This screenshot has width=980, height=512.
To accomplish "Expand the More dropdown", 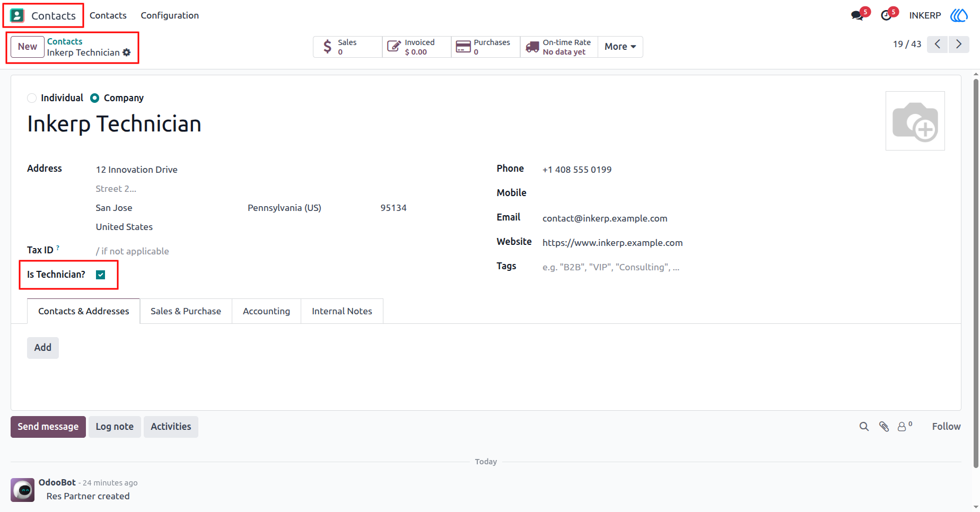I will (x=620, y=47).
